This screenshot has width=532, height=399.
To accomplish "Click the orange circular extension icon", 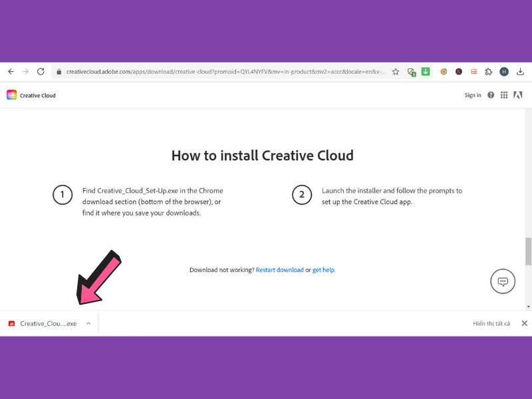I will [444, 71].
